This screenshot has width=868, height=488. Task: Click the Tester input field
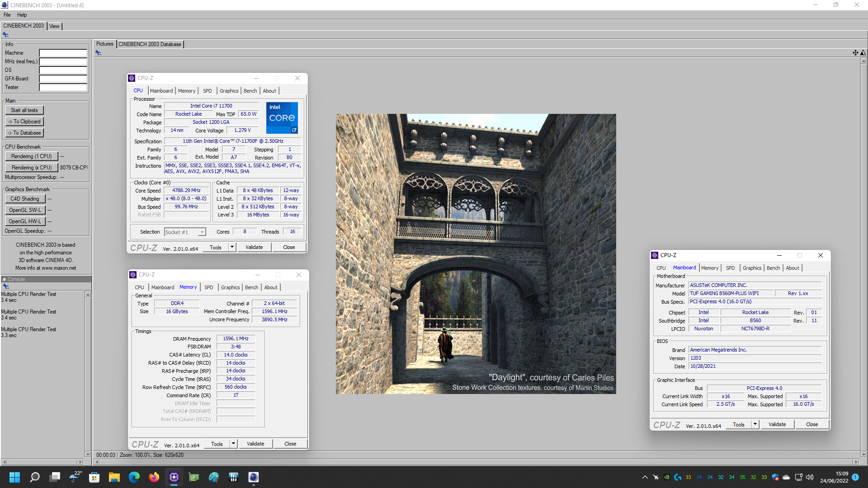pos(63,87)
